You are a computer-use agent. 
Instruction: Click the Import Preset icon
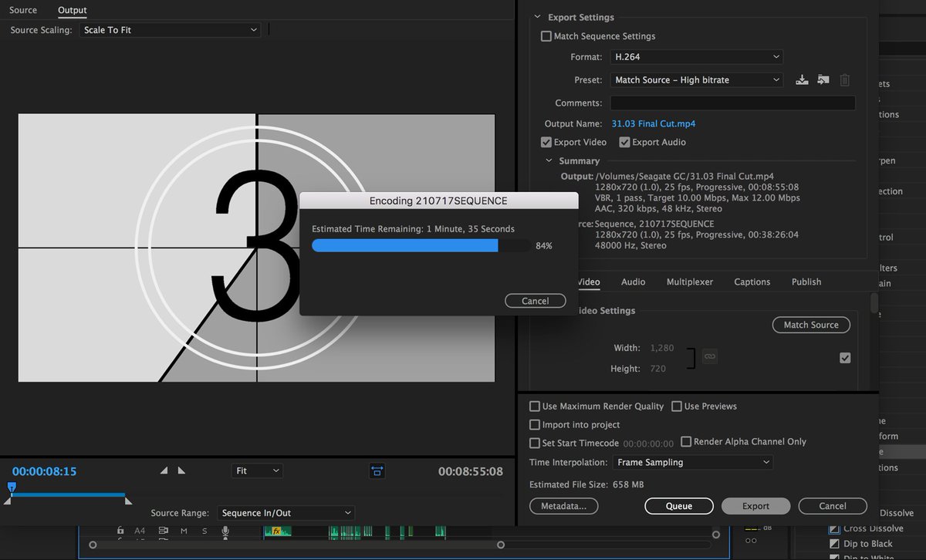click(823, 79)
